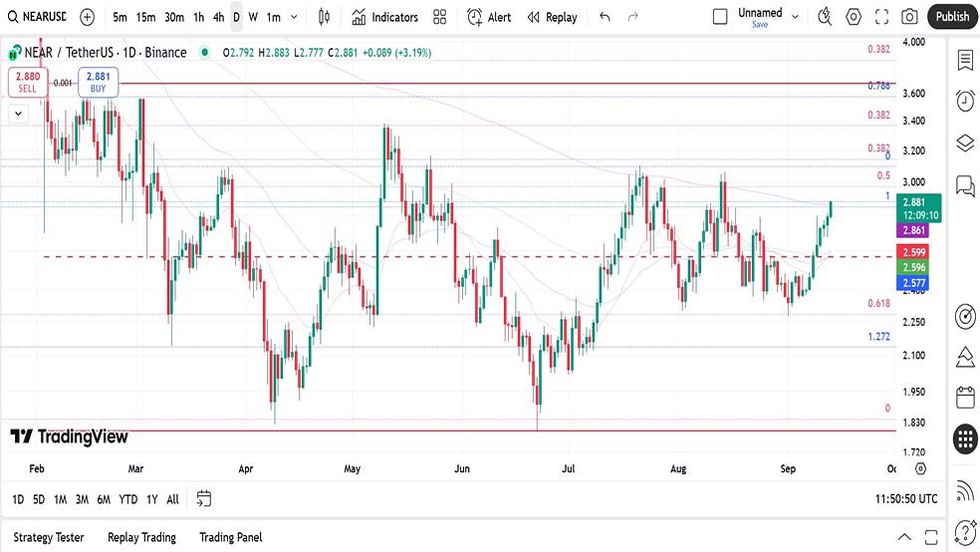The image size is (980, 552).
Task: Toggle the green market status dot
Action: point(204,53)
